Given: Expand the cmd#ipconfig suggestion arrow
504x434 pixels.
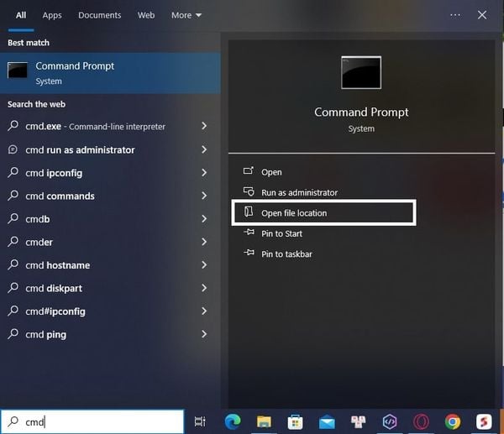Looking at the screenshot, I should [204, 311].
